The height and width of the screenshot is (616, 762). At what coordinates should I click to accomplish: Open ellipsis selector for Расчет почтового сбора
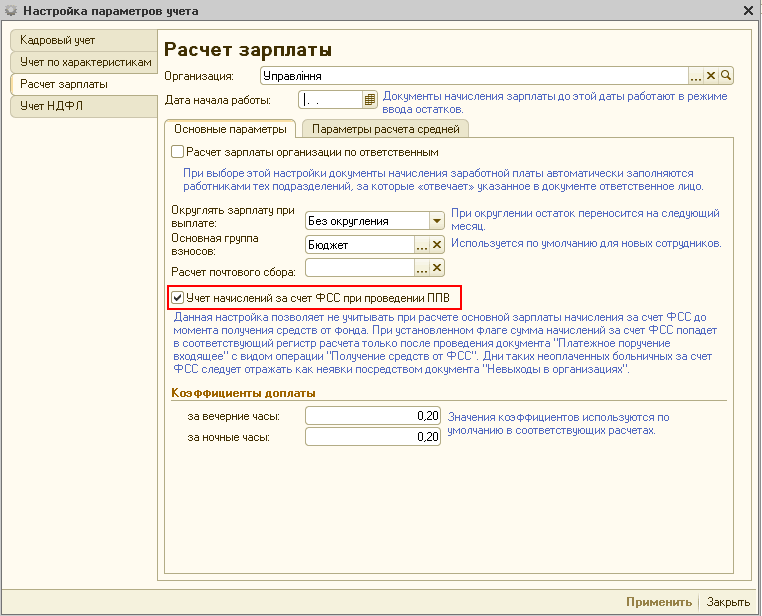point(422,267)
